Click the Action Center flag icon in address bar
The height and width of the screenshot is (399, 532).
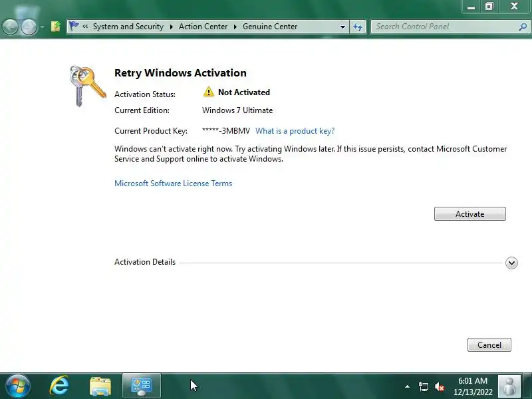coord(73,26)
